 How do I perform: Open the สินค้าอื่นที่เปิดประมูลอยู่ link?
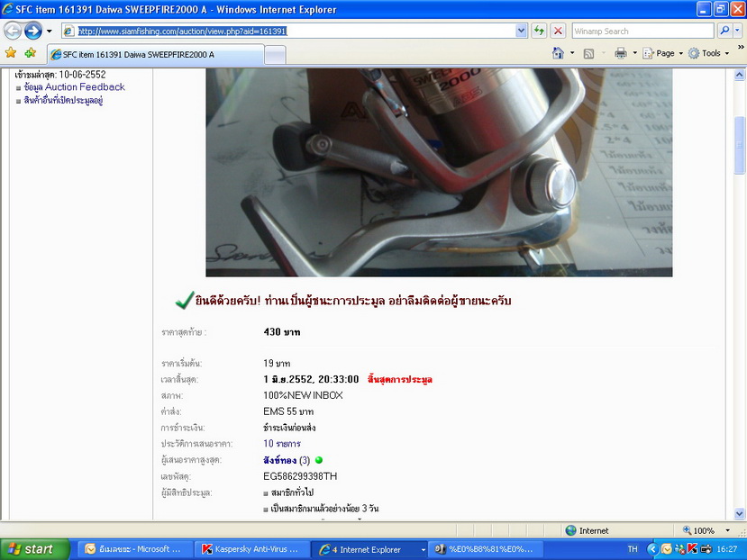point(63,101)
